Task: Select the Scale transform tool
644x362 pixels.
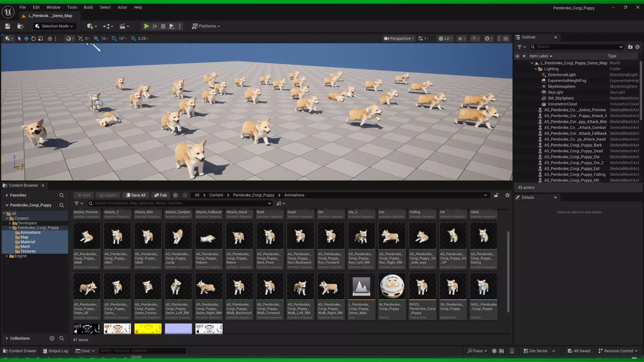Action: pos(41,39)
